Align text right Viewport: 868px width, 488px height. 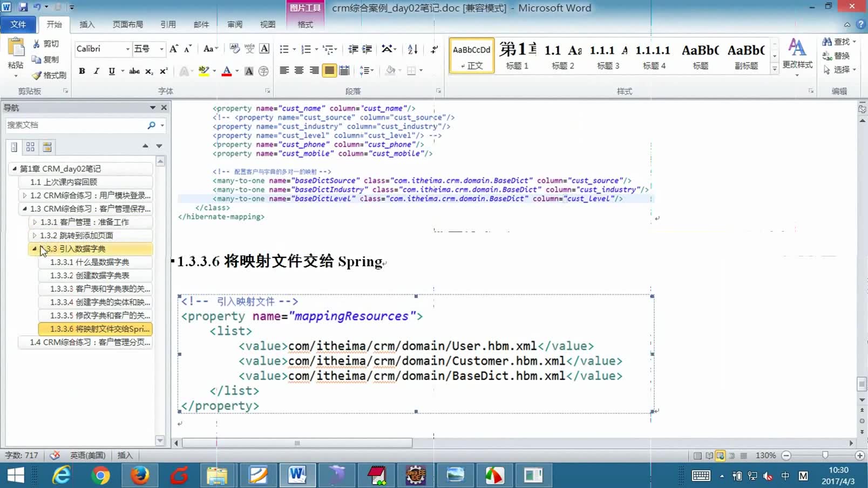tap(314, 71)
